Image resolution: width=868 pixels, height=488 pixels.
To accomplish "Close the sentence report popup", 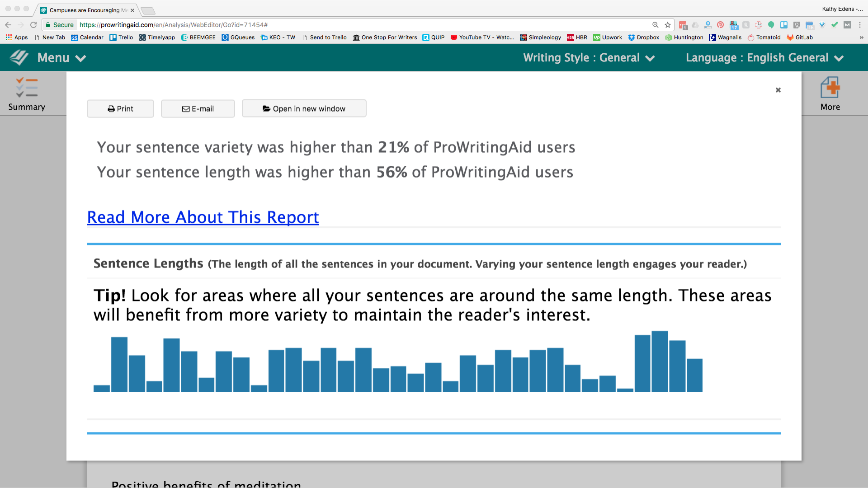I will point(778,90).
